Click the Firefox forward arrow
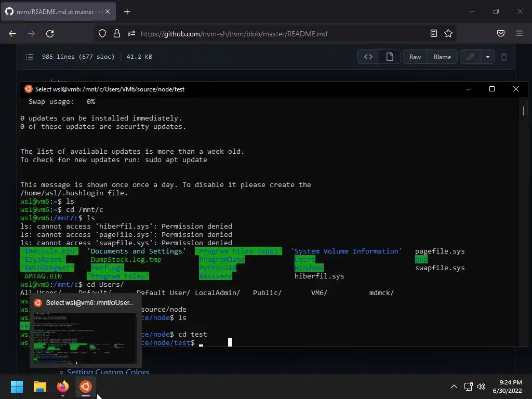This screenshot has height=399, width=532. [31, 34]
